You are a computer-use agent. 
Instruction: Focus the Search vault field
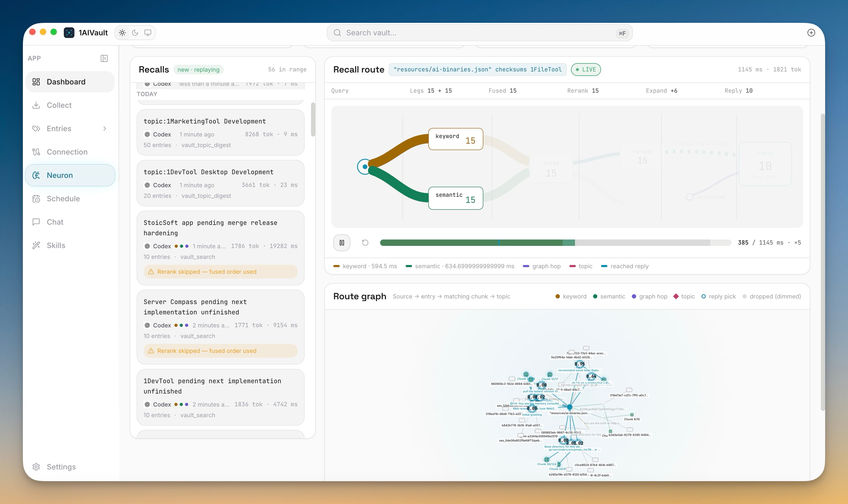pyautogui.click(x=479, y=33)
